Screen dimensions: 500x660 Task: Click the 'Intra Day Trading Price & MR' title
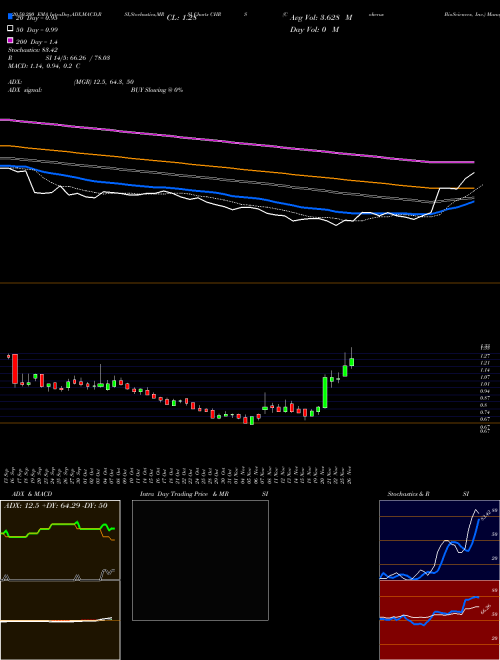[x=184, y=494]
